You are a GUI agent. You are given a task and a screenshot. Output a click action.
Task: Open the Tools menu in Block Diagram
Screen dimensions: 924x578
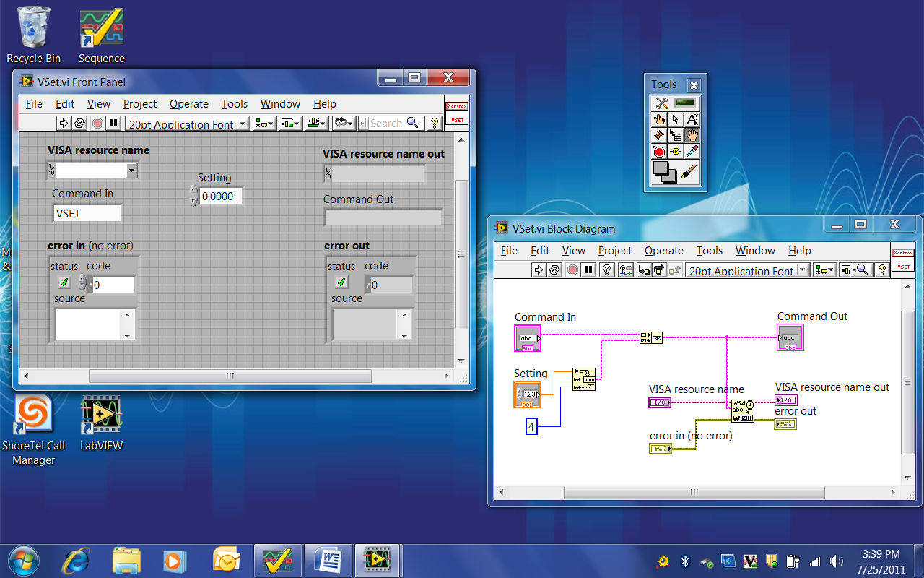click(x=709, y=251)
